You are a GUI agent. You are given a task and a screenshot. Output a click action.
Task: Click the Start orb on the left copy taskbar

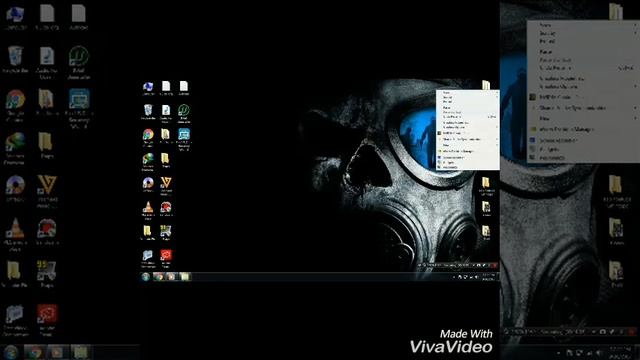coord(11,352)
